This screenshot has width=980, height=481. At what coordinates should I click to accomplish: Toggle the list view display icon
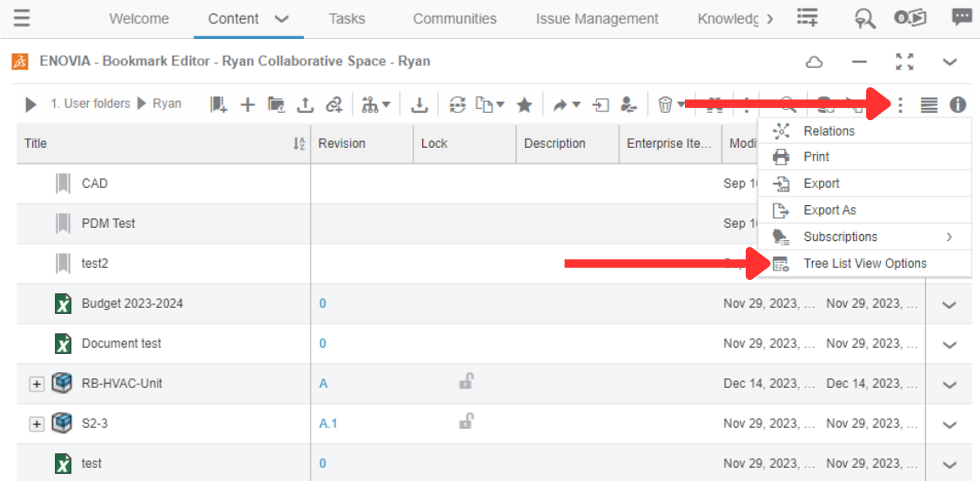coord(929,104)
